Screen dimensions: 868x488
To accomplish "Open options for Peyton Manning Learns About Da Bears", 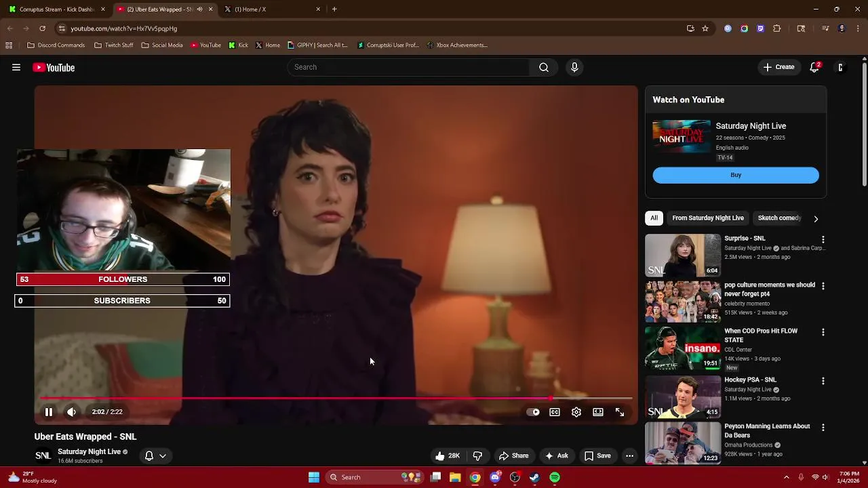I will [x=823, y=428].
